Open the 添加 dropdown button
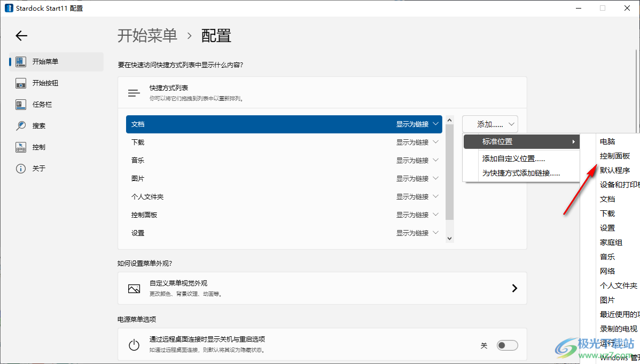 coord(490,124)
